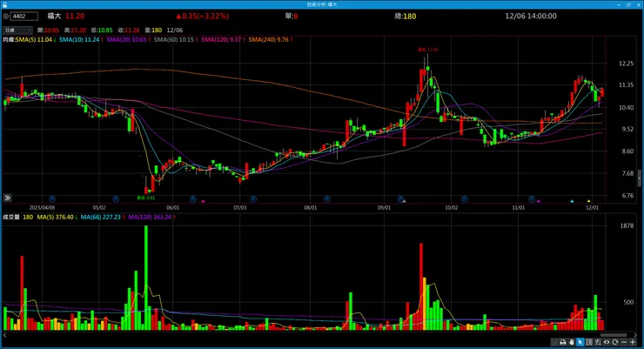Viewport: 644px width, 349px height.
Task: Click the SMA(10) 11.24 indicator label
Action: click(81, 40)
